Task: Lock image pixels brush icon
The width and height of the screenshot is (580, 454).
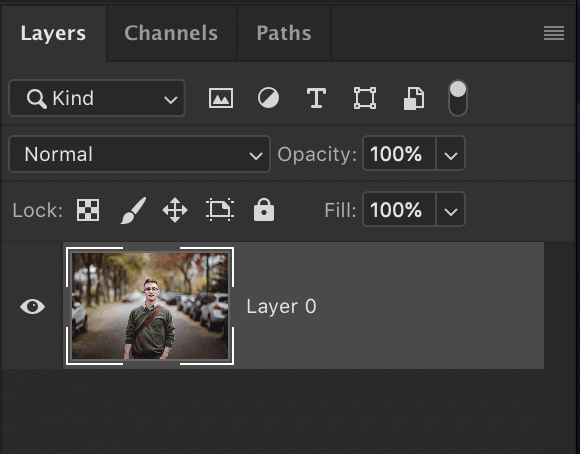Action: [x=133, y=210]
